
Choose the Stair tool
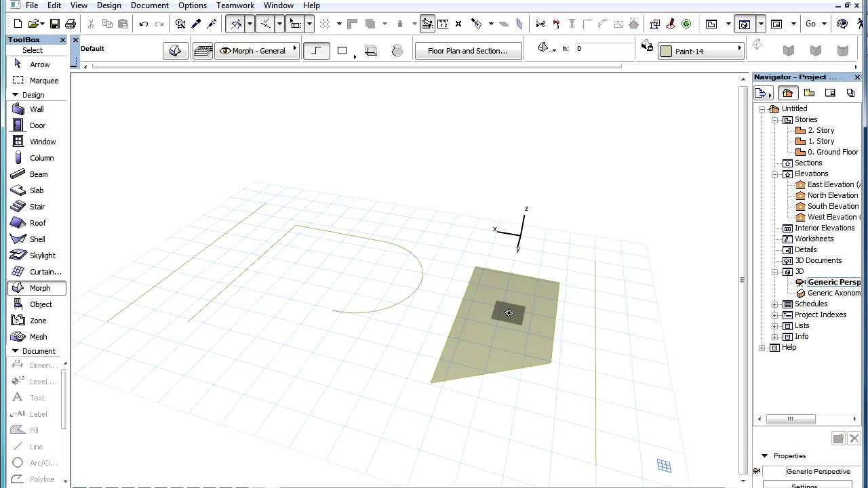(37, 207)
